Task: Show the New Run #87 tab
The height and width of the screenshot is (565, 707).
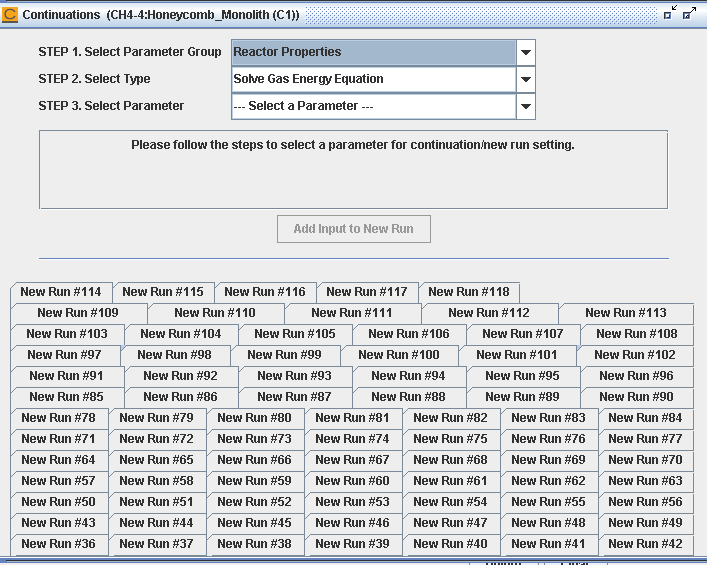Action: (294, 397)
